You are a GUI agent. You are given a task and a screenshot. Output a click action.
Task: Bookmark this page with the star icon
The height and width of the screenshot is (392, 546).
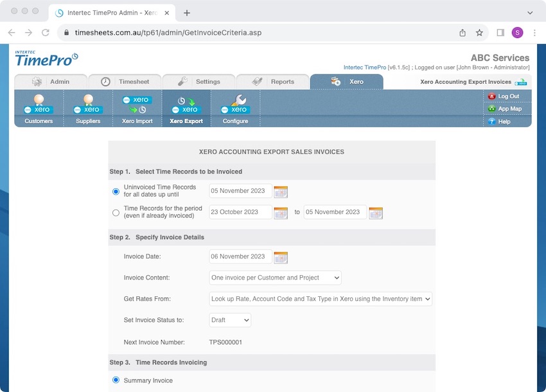479,33
